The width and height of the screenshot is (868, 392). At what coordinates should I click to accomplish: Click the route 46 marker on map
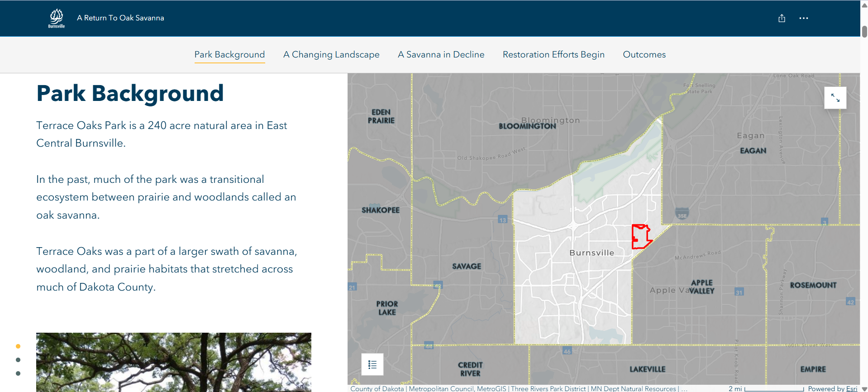pos(567,351)
